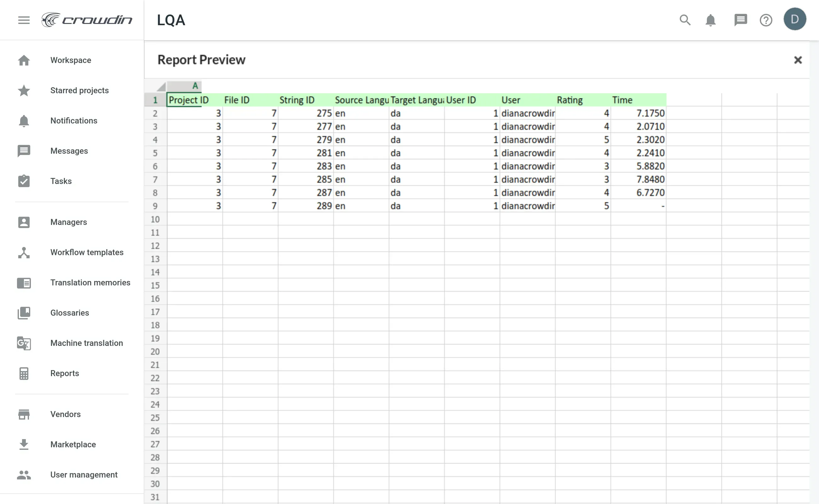The height and width of the screenshot is (504, 819).
Task: Open the Workspace section
Action: click(x=71, y=60)
